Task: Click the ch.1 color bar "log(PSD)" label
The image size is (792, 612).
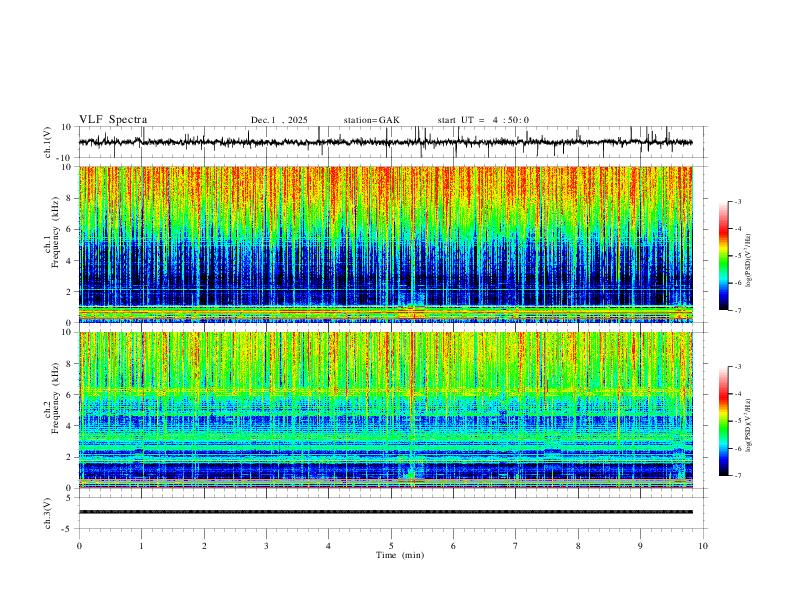Action: [x=748, y=261]
